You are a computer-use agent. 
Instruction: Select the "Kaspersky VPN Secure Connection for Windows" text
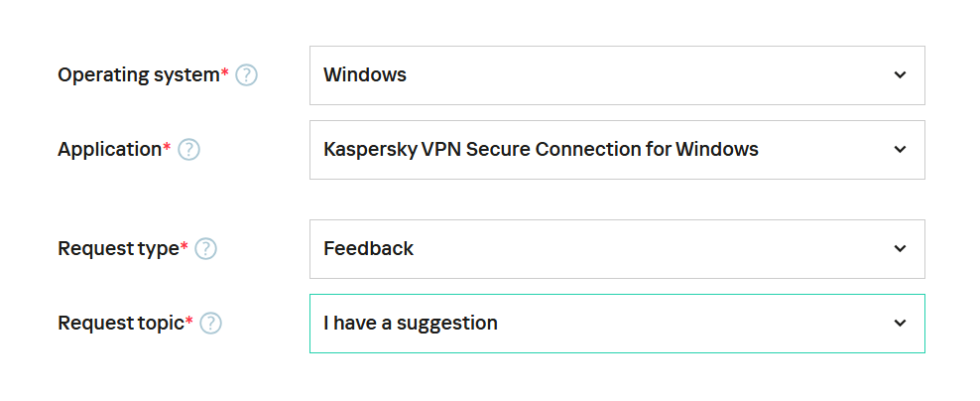click(x=541, y=150)
